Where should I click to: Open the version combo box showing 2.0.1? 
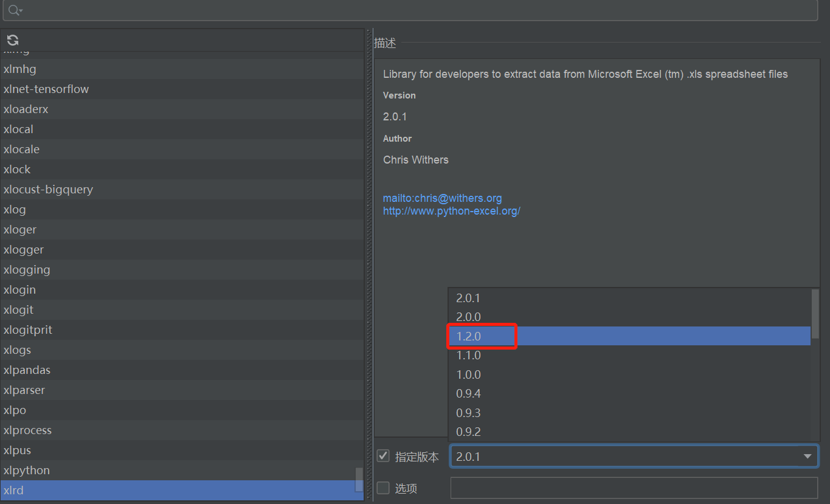634,456
